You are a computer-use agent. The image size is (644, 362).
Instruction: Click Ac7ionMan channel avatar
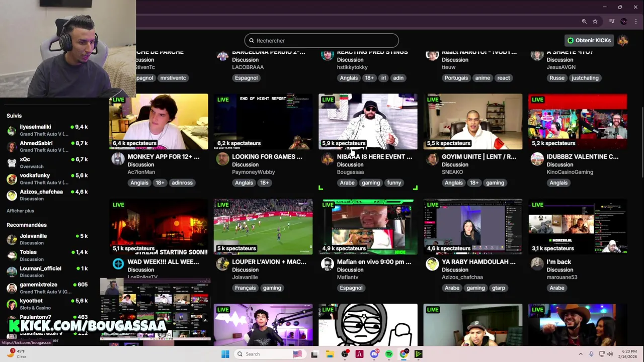pos(118,159)
